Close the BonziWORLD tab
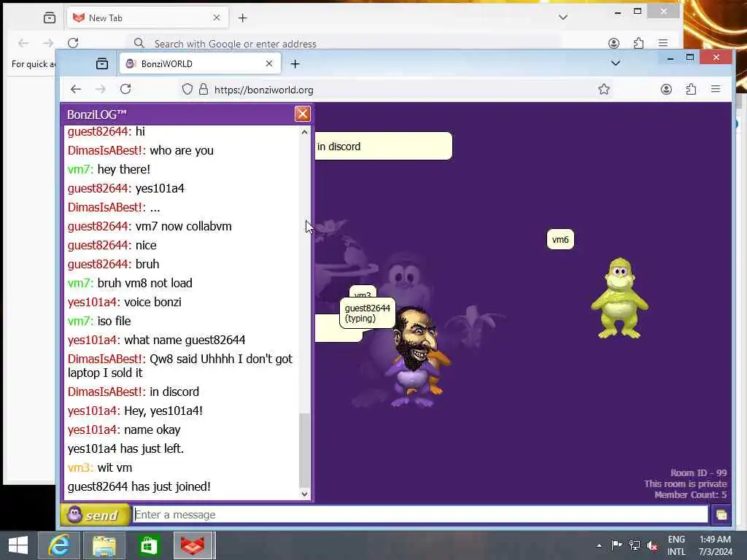747x560 pixels. (x=269, y=63)
